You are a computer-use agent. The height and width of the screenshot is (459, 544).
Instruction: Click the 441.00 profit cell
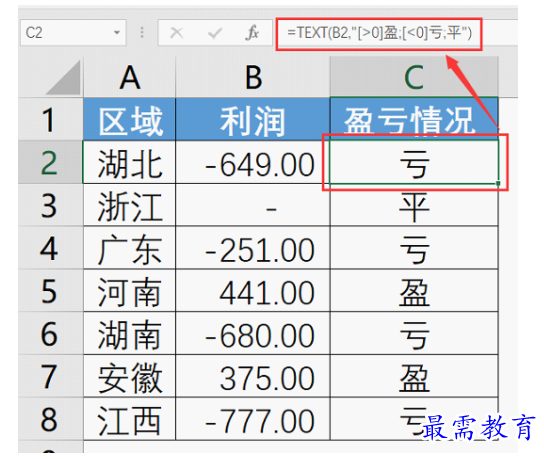tap(253, 291)
